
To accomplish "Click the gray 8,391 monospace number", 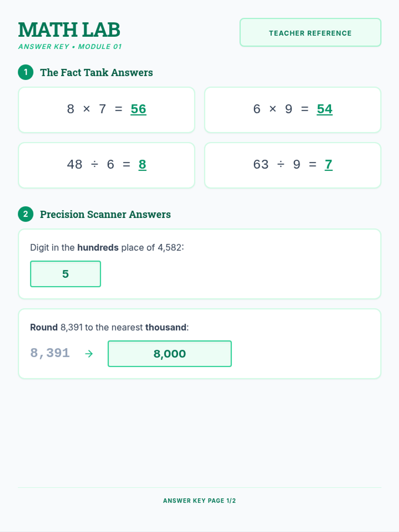I will click(50, 353).
